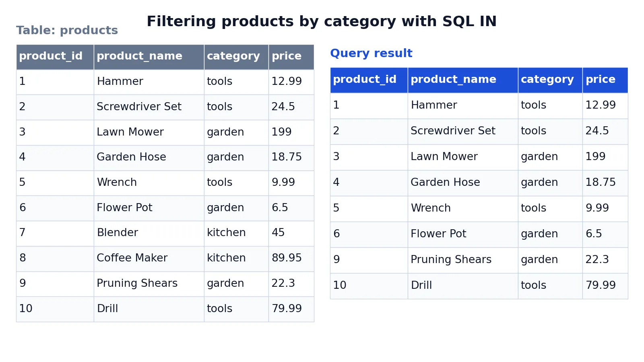Image resolution: width=644 pixels, height=362 pixels.
Task: Click the price '89.95' cell
Action: [x=291, y=259]
